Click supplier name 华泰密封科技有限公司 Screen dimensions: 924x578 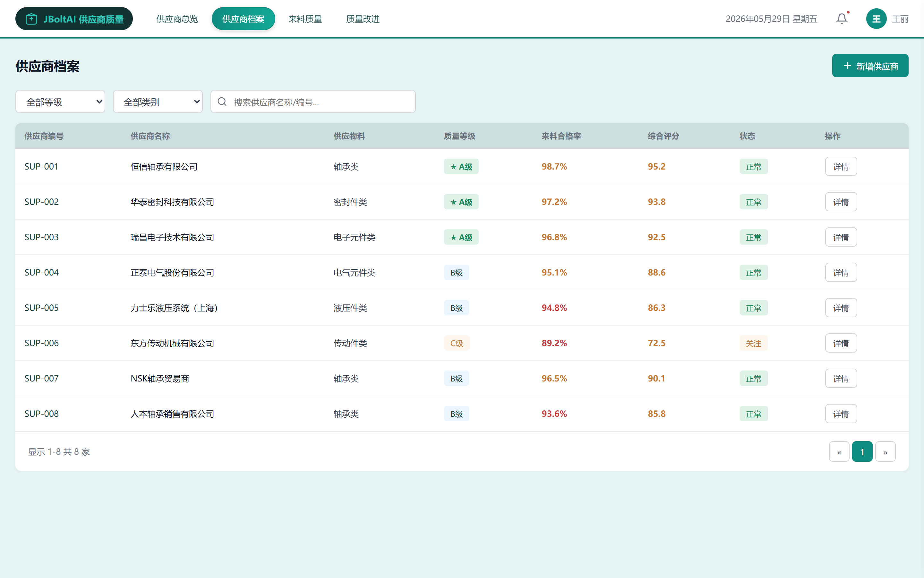tap(172, 202)
